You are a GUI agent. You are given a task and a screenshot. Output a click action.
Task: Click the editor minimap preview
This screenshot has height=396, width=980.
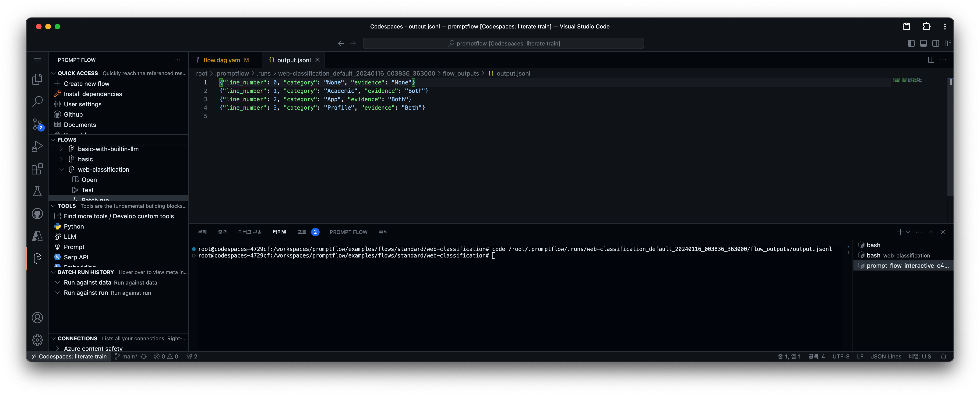click(907, 80)
